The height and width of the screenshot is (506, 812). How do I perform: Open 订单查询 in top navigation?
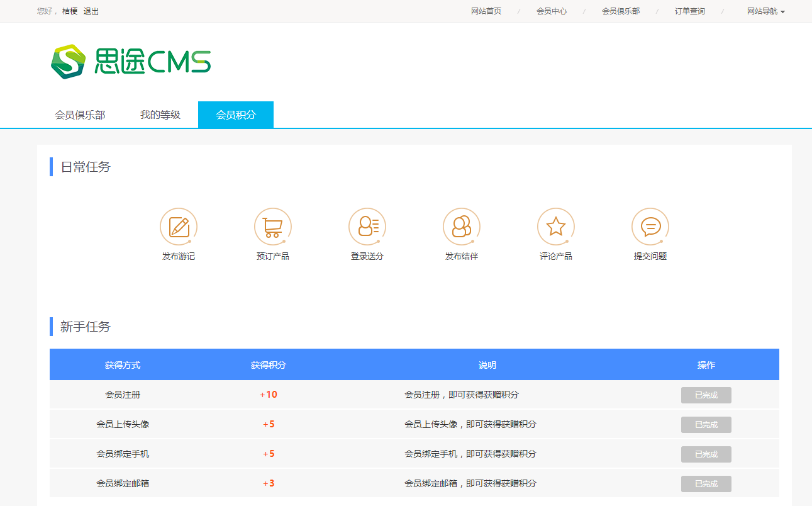click(690, 11)
